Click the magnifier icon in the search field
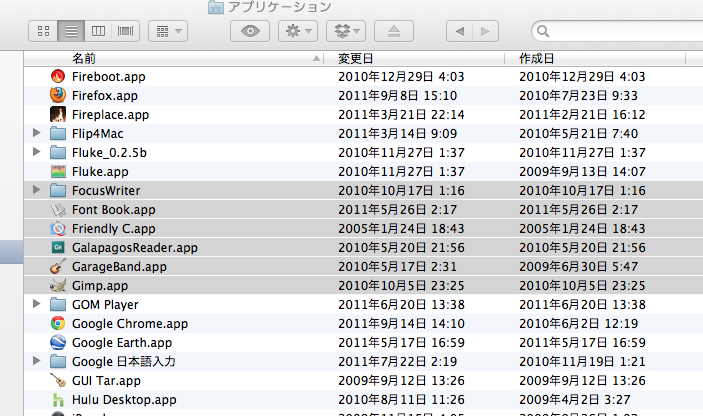The image size is (703, 416). [543, 31]
